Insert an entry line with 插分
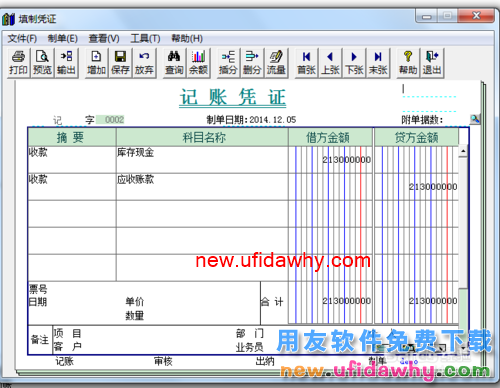500x388 pixels. click(x=228, y=63)
